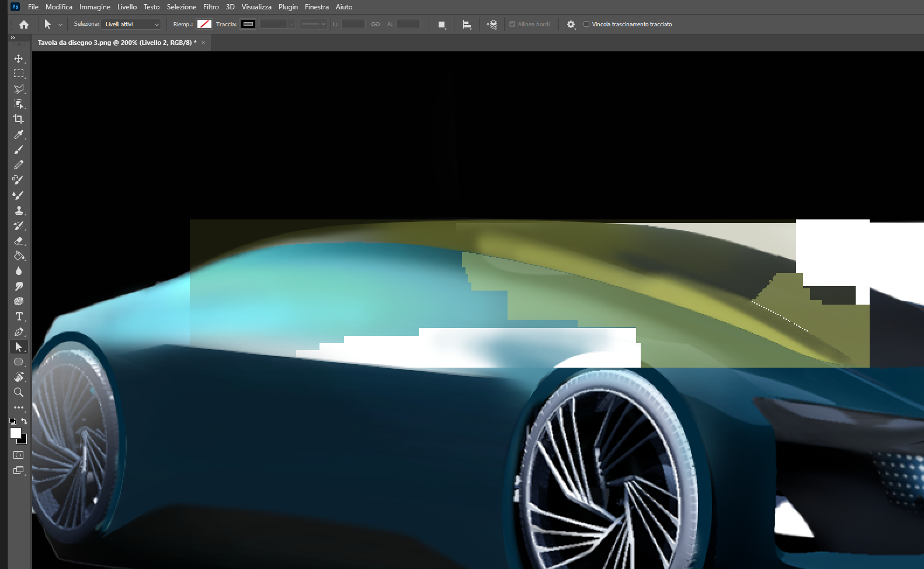Click the L width input field
Viewport: 924px width, 569px height.
tap(353, 24)
